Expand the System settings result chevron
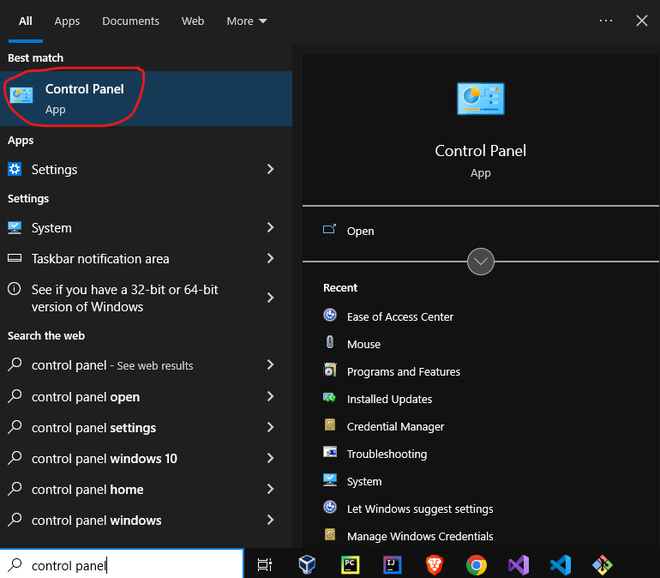 pos(270,228)
